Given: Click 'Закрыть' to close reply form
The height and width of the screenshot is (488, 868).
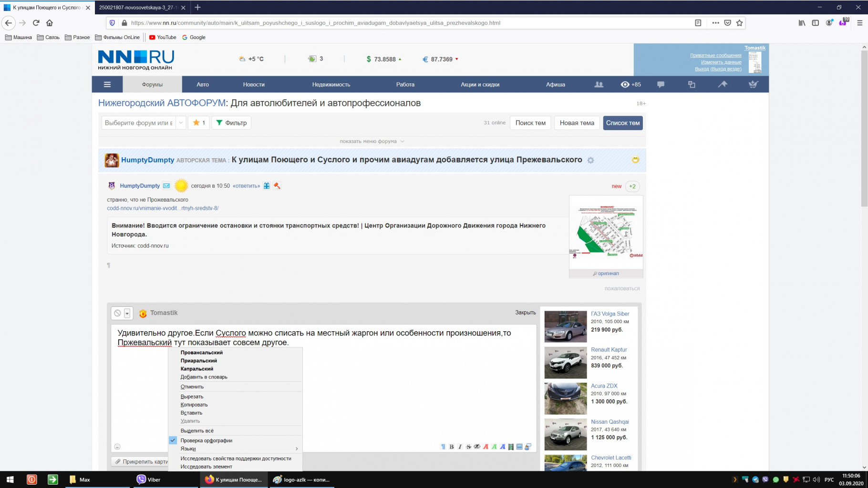Looking at the screenshot, I should click(525, 313).
